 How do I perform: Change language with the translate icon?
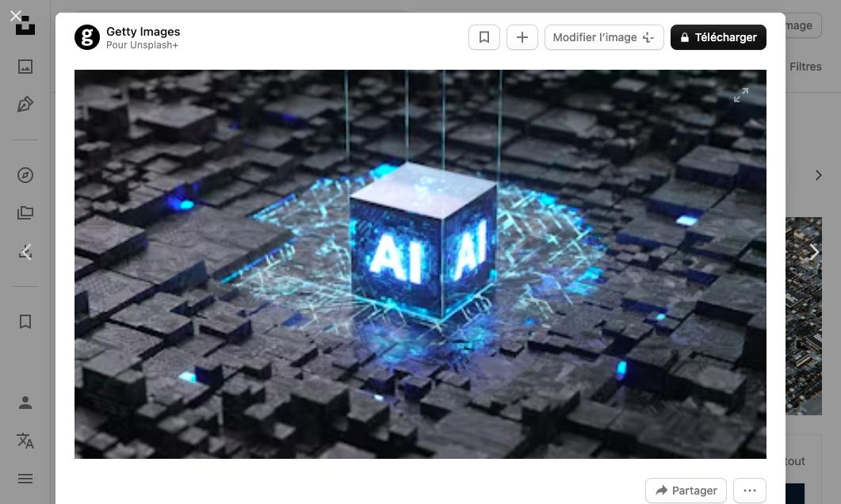tap(25, 441)
